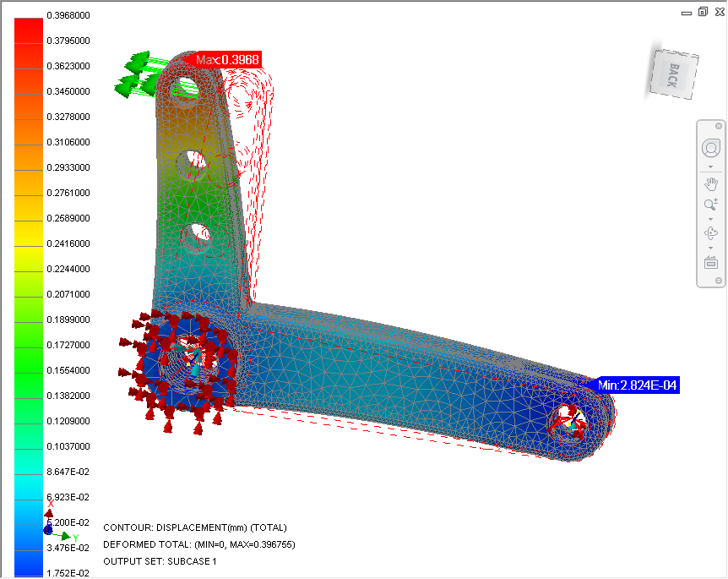Click the legend value 0.3450000
Viewport: 728px width, 579px height.
pos(68,91)
